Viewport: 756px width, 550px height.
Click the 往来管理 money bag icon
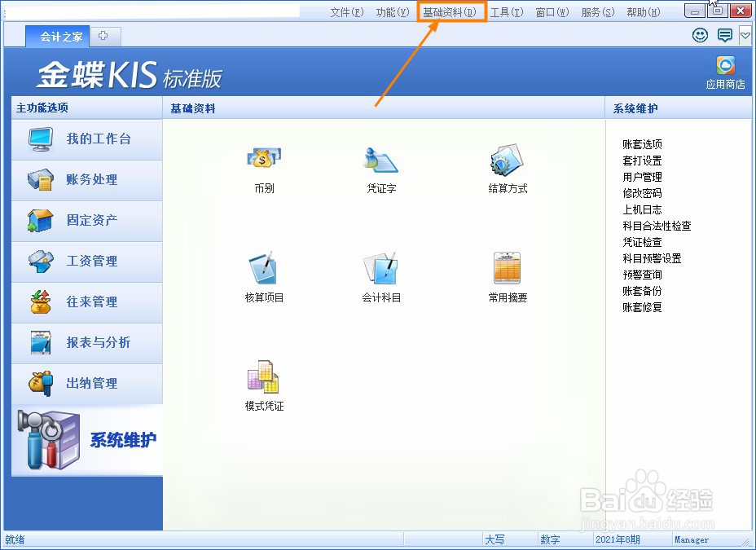click(41, 301)
